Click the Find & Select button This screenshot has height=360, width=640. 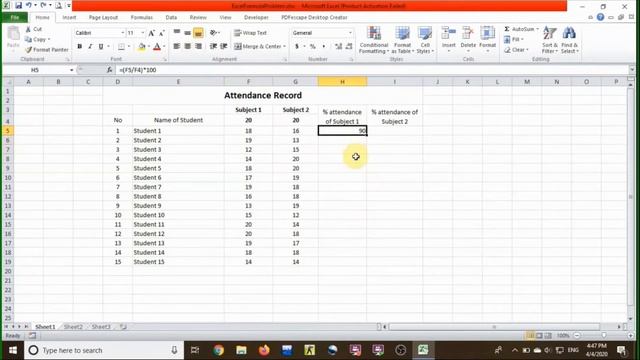coord(570,40)
